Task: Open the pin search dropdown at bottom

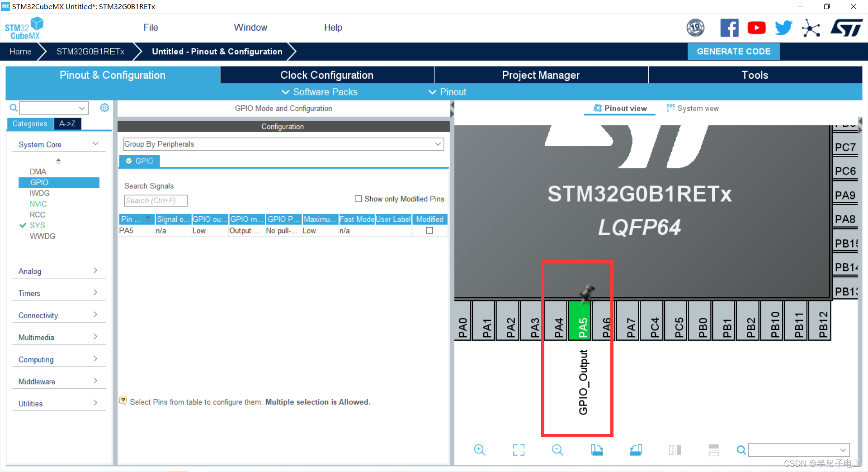Action: [x=843, y=450]
